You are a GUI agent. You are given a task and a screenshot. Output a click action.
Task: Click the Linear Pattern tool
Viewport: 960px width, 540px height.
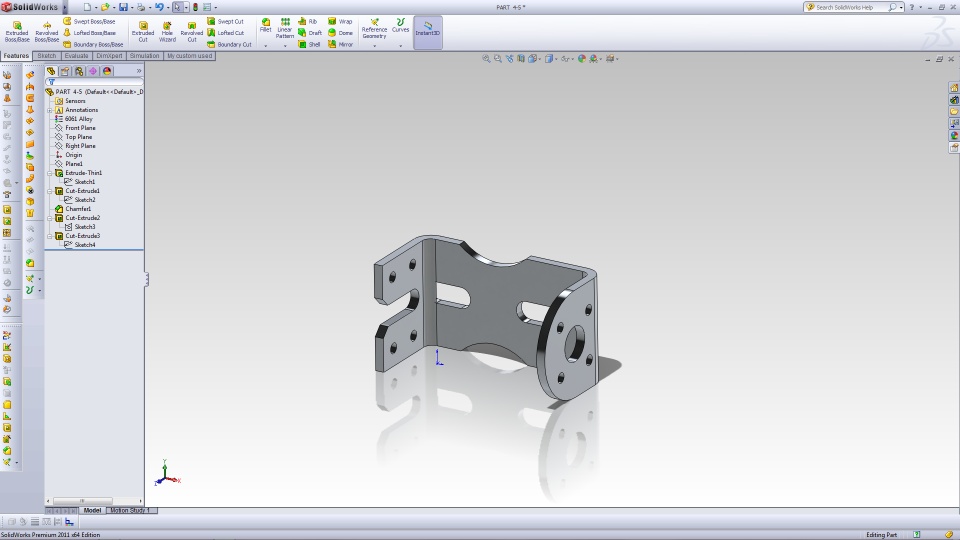pos(285,28)
